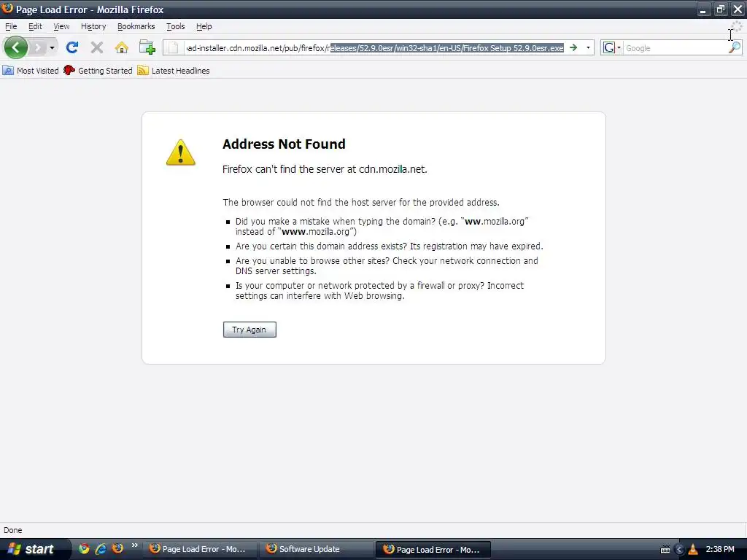
Task: Launch Chrome from quick launch
Action: [84, 549]
